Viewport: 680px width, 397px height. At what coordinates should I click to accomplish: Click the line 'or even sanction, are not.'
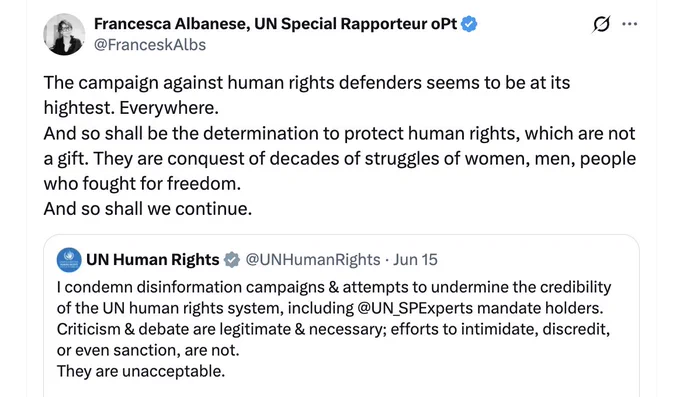pyautogui.click(x=148, y=350)
